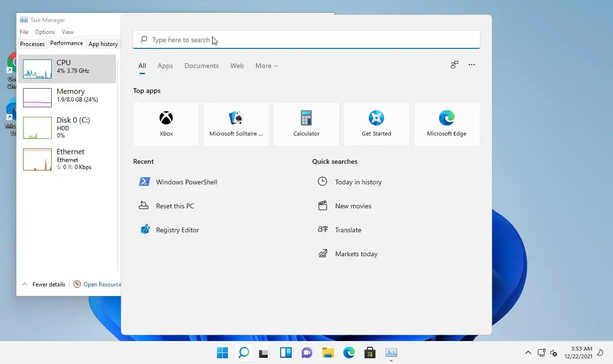Launch Microsoft Solitaire Collection tile

[236, 124]
